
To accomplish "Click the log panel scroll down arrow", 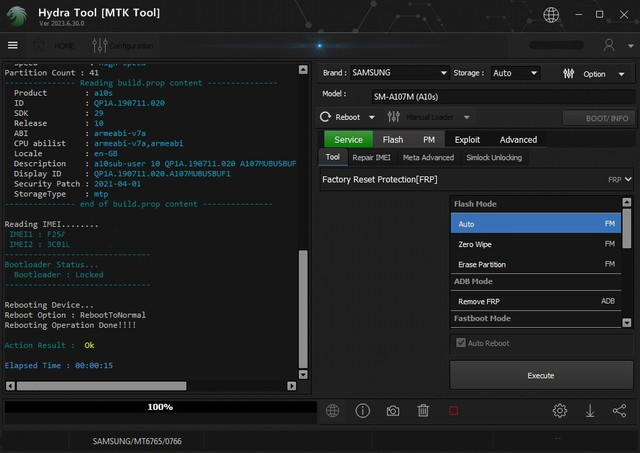I will tap(303, 375).
